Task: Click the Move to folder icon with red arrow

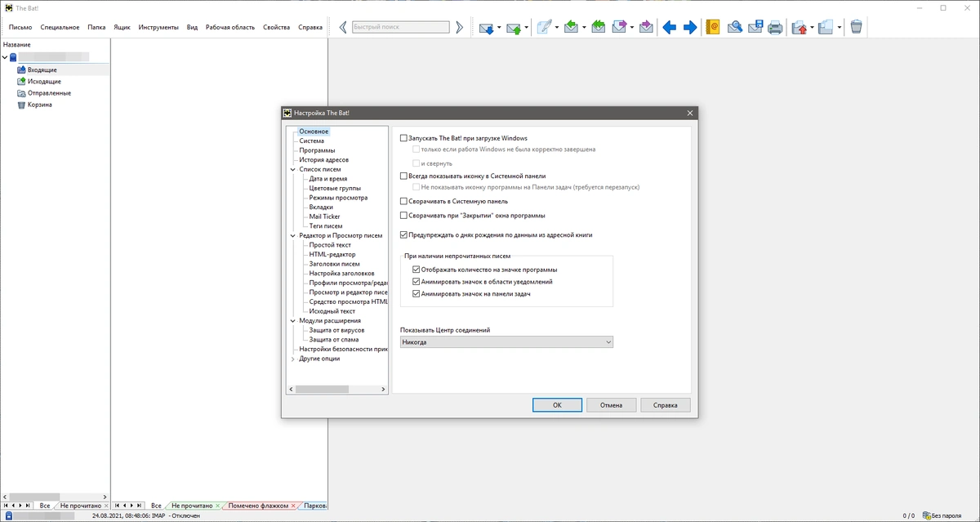Action: [x=800, y=27]
